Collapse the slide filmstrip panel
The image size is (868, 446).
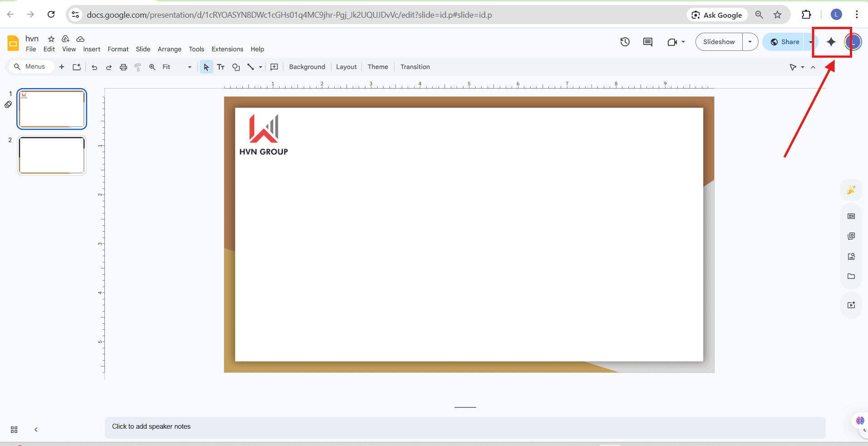(x=36, y=430)
